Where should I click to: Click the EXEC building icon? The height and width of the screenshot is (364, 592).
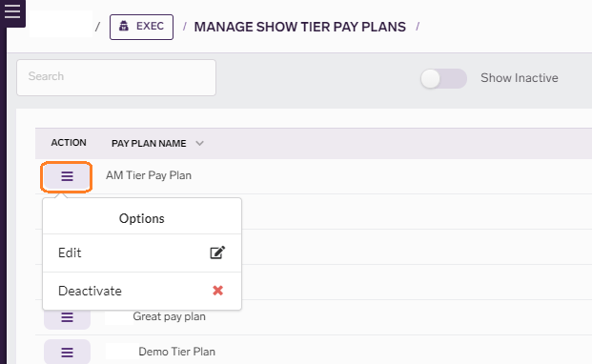(124, 26)
